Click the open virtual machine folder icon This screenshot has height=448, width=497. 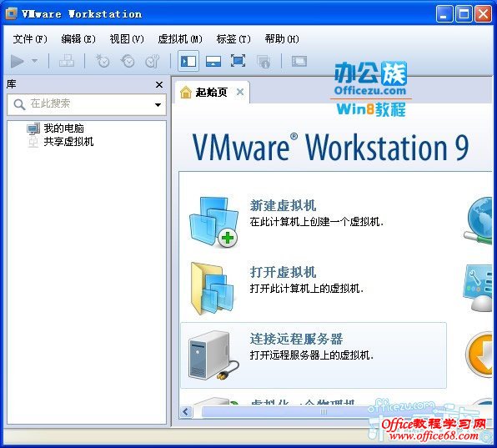(213, 288)
